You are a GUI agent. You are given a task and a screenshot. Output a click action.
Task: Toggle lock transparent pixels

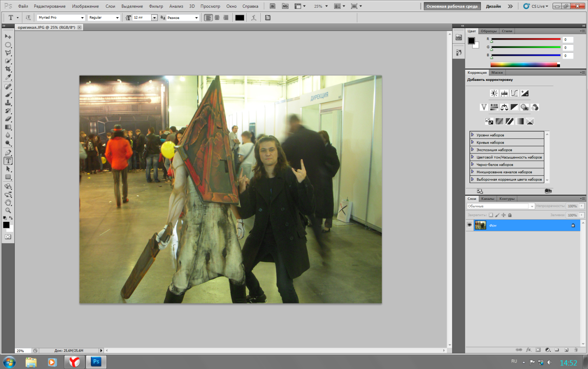491,215
